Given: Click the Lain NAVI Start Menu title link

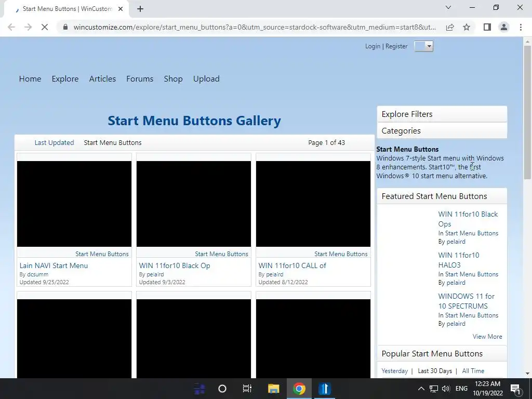Looking at the screenshot, I should coord(54,265).
